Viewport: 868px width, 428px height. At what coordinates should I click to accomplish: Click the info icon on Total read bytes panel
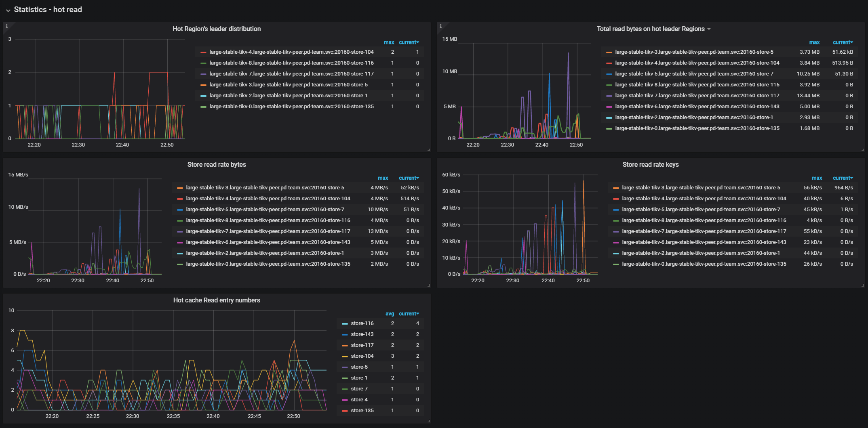440,25
